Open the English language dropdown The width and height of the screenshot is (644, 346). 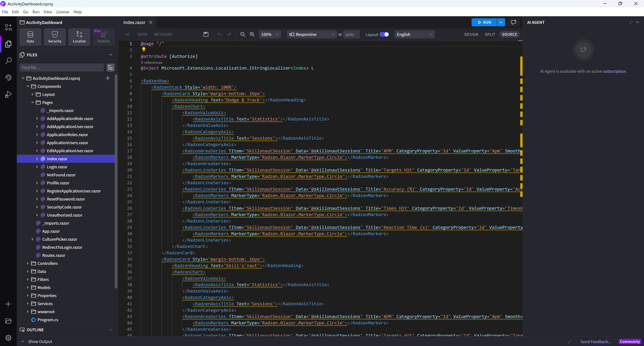[414, 34]
